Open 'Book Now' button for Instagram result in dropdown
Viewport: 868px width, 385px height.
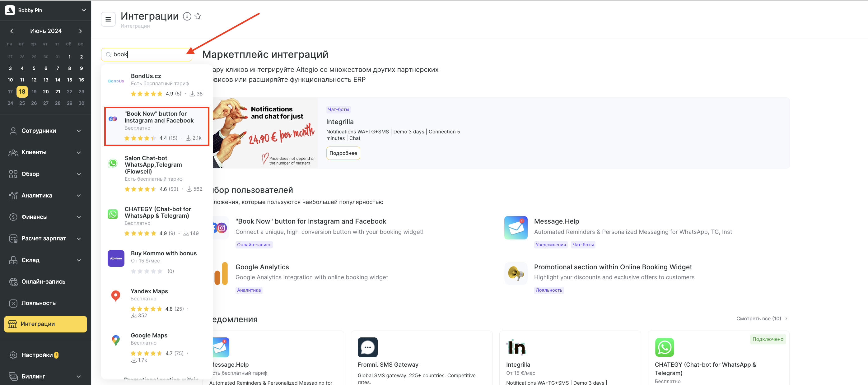[157, 127]
